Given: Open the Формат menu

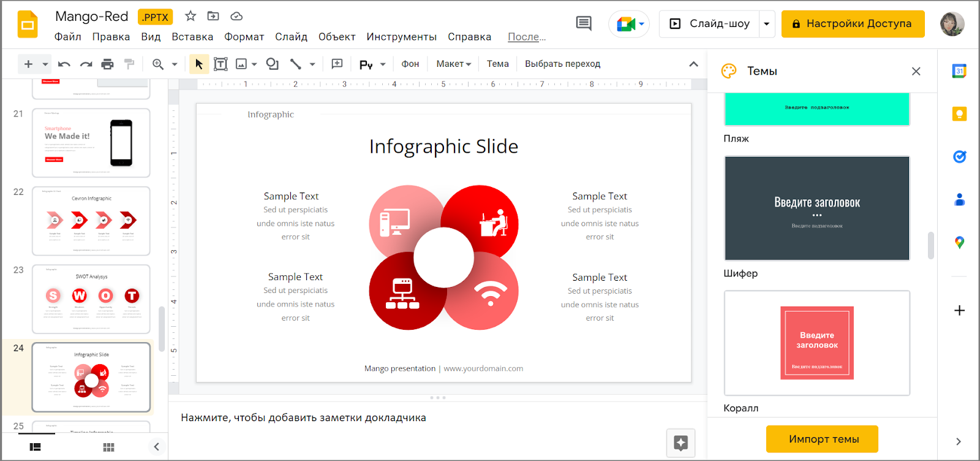Looking at the screenshot, I should pyautogui.click(x=244, y=37).
